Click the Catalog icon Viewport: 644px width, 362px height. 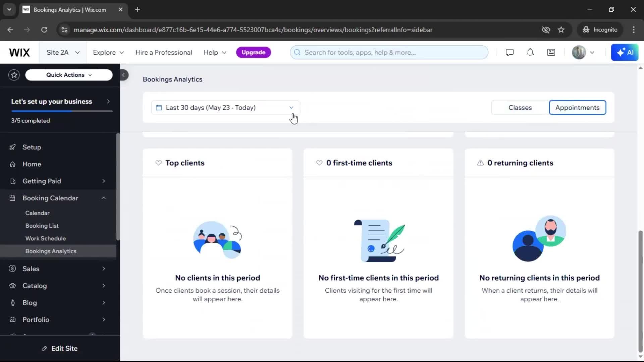click(12, 286)
